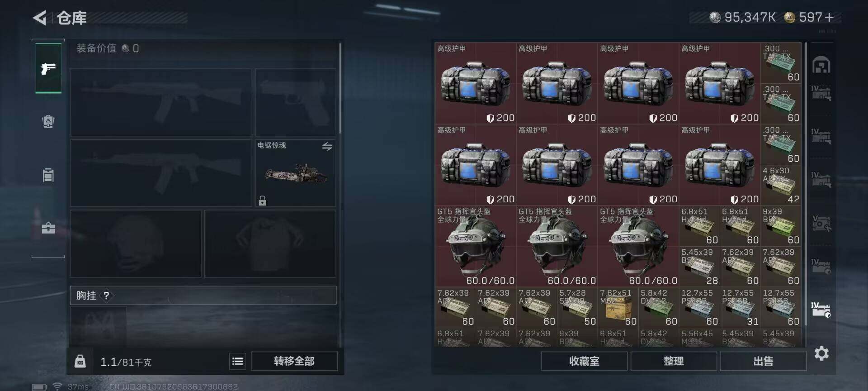Open the armor vest sidebar tab
This screenshot has height=391, width=868.
click(48, 121)
